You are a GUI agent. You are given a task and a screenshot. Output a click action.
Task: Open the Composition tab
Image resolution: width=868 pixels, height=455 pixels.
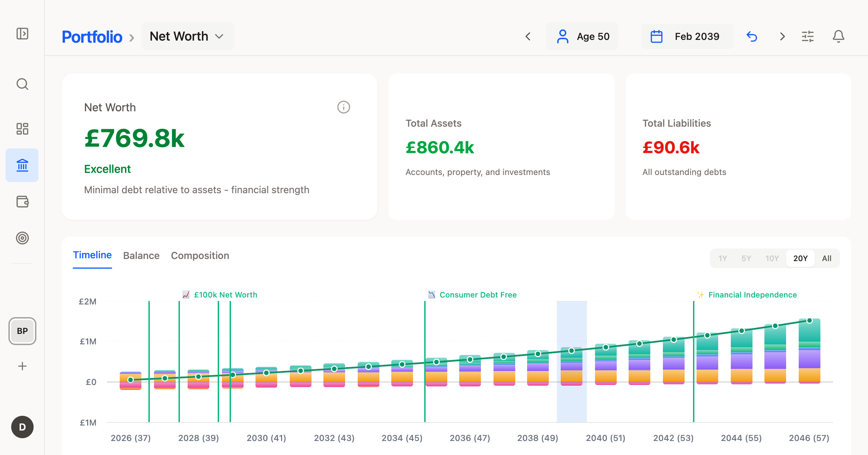pos(200,255)
